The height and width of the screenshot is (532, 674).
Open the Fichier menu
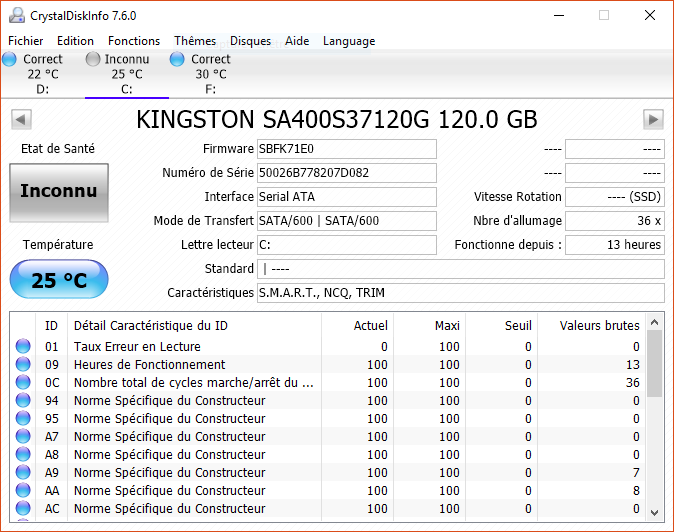[25, 41]
